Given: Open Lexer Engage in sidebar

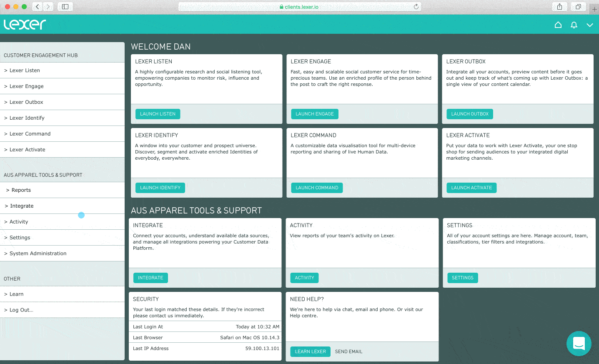Looking at the screenshot, I should 62,86.
